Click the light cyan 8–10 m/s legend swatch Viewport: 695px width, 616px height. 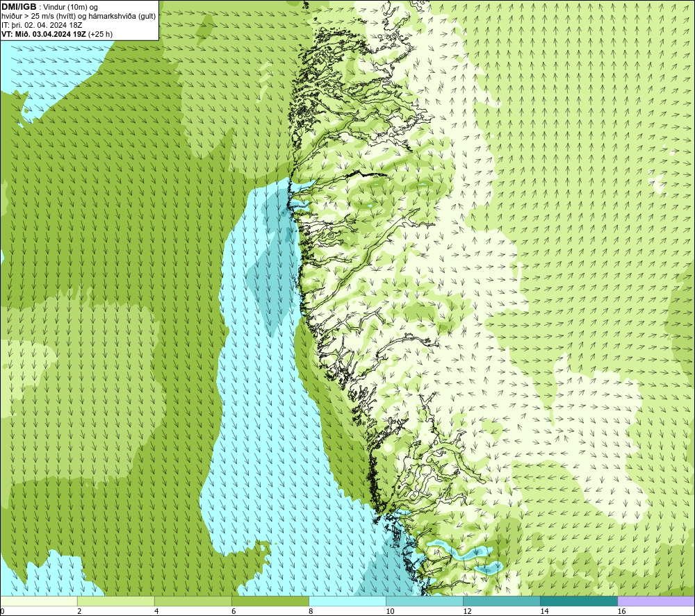347,601
